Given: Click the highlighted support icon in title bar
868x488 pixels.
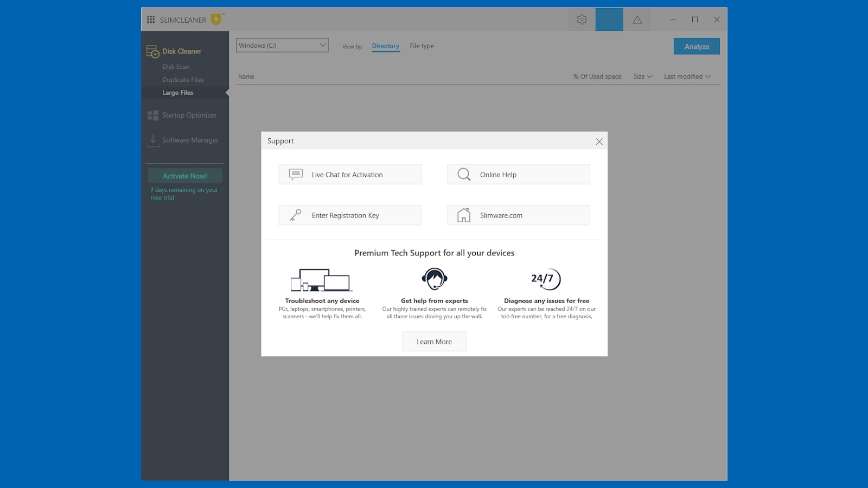Looking at the screenshot, I should coord(609,20).
